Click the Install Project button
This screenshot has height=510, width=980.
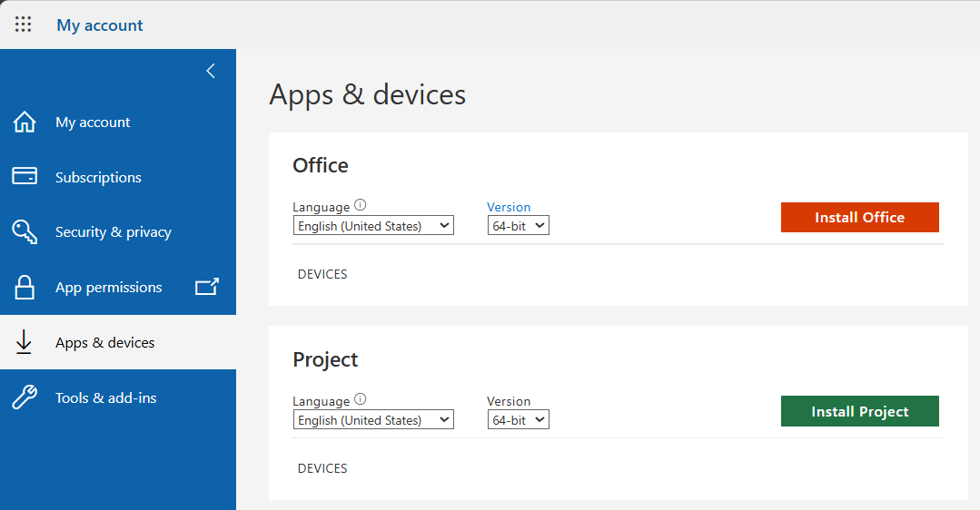pos(859,411)
